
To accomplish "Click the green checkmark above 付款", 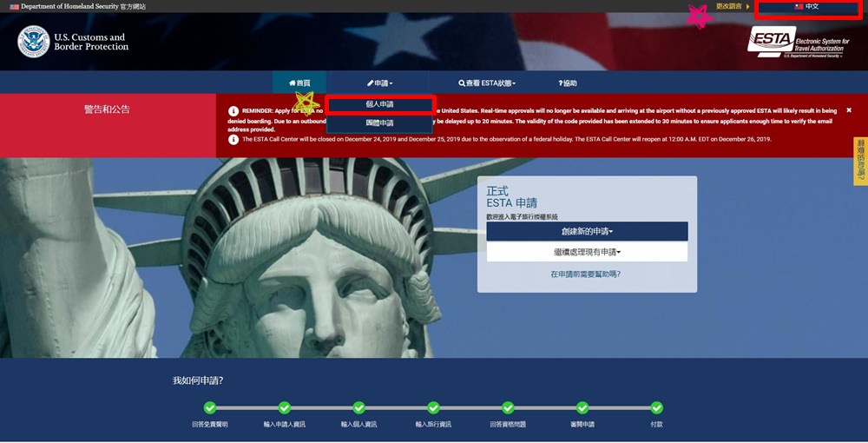I will [656, 407].
